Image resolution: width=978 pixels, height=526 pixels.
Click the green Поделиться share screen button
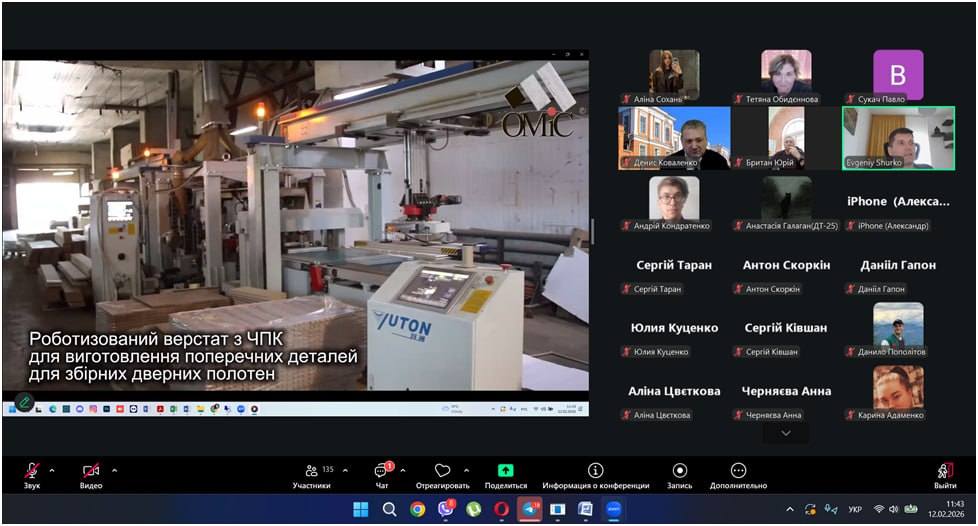(505, 471)
